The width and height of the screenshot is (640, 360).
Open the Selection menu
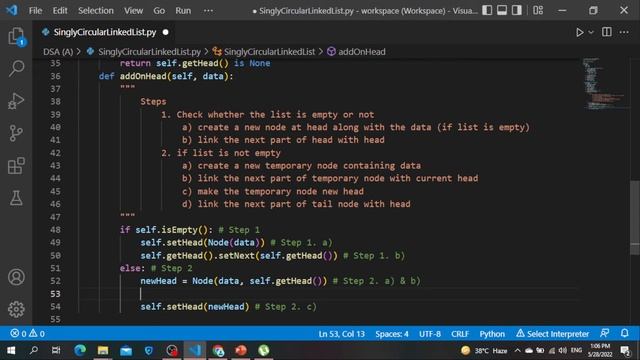click(x=96, y=11)
